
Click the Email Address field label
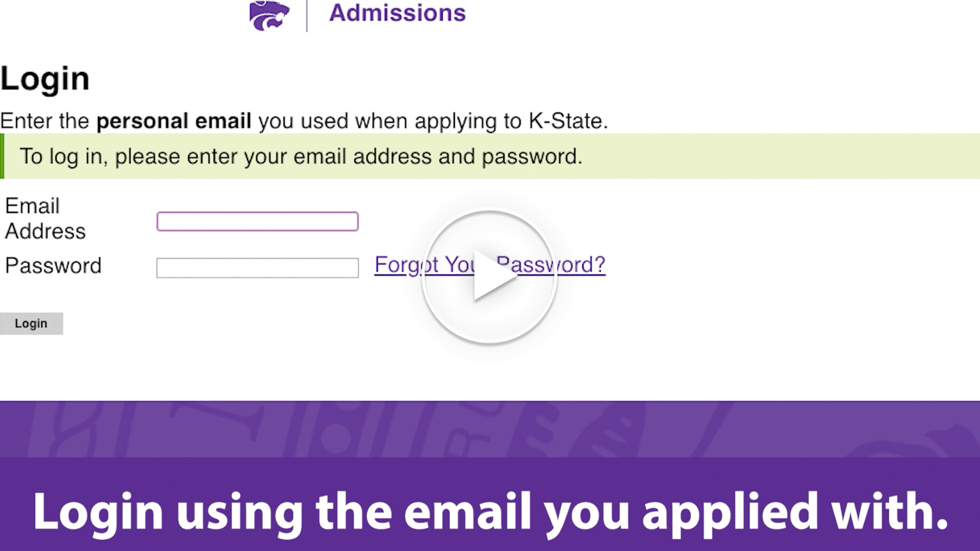tap(45, 218)
